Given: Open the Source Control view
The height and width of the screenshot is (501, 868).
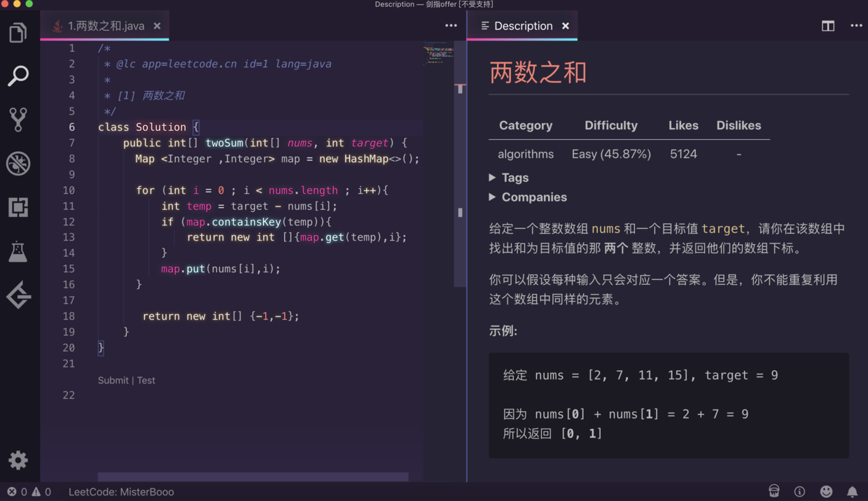Looking at the screenshot, I should pyautogui.click(x=18, y=120).
